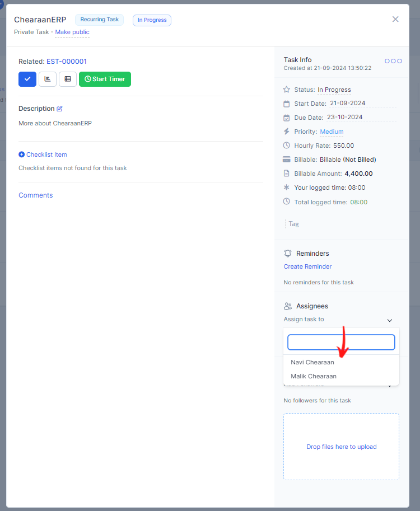Click Create Reminder link
420x511 pixels.
(307, 266)
